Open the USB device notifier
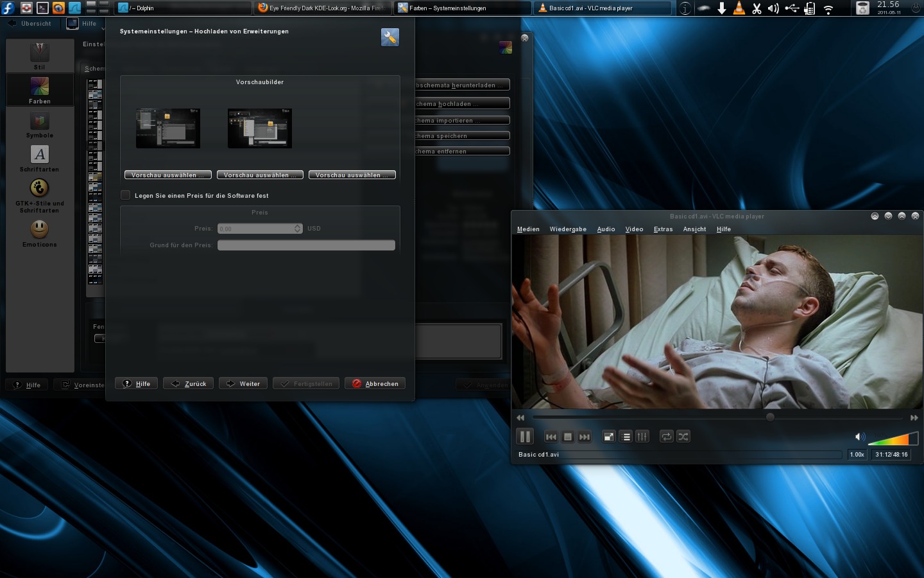 tap(792, 8)
